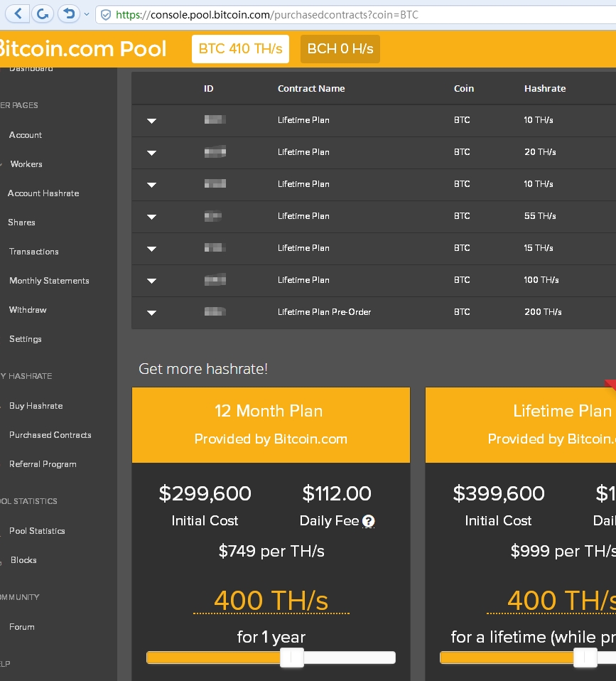Click the 12 Month Plan card header
616x681 pixels.
point(271,425)
